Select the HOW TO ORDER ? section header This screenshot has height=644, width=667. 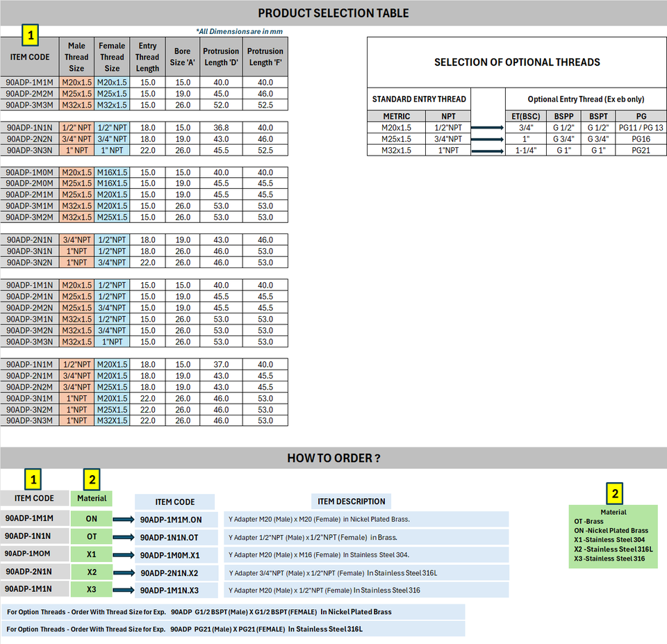coord(333,459)
